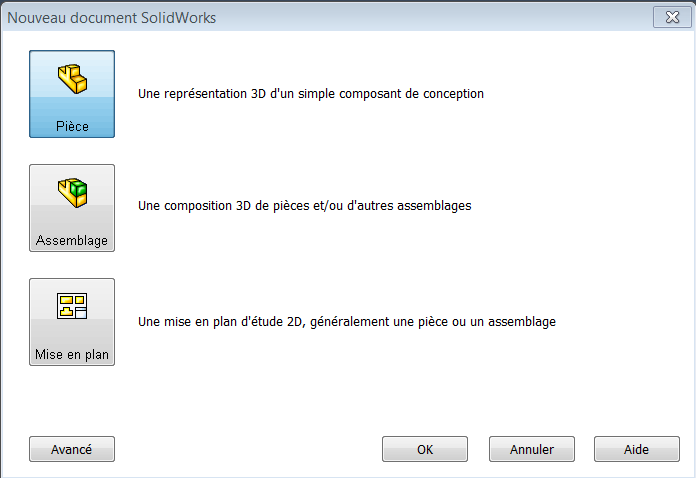Select the yellow Pièce part icon
The width and height of the screenshot is (696, 478).
point(72,79)
